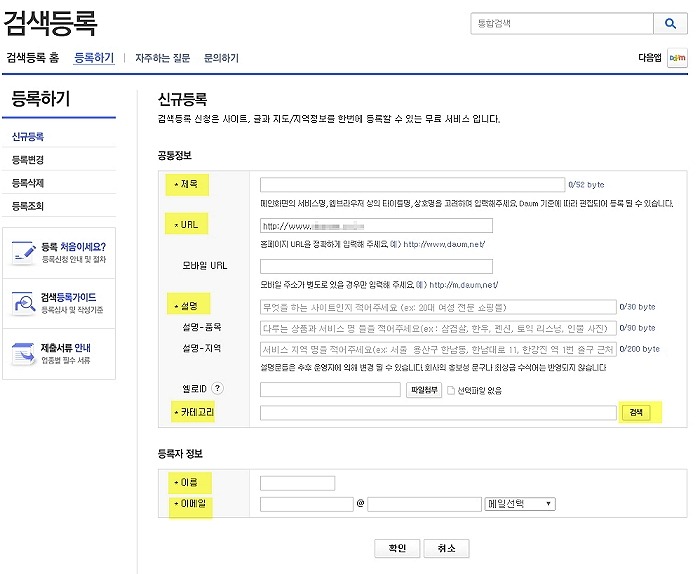Viewport: 700px width, 574px height.
Task: Focus the 설명-지역 input field
Action: click(x=438, y=349)
